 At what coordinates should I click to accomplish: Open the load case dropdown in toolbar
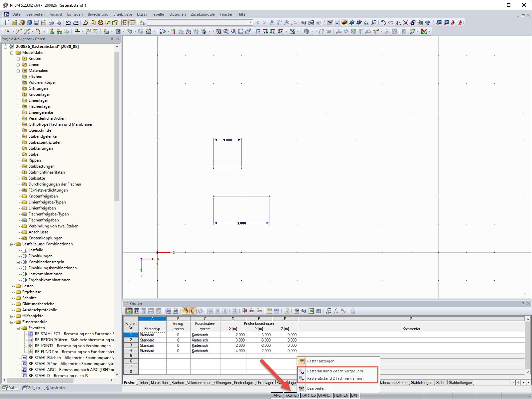tap(251, 23)
